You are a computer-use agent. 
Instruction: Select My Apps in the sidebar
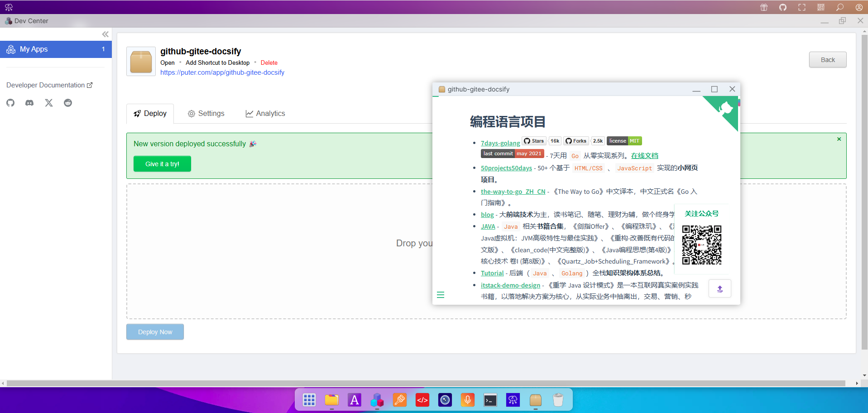click(56, 49)
